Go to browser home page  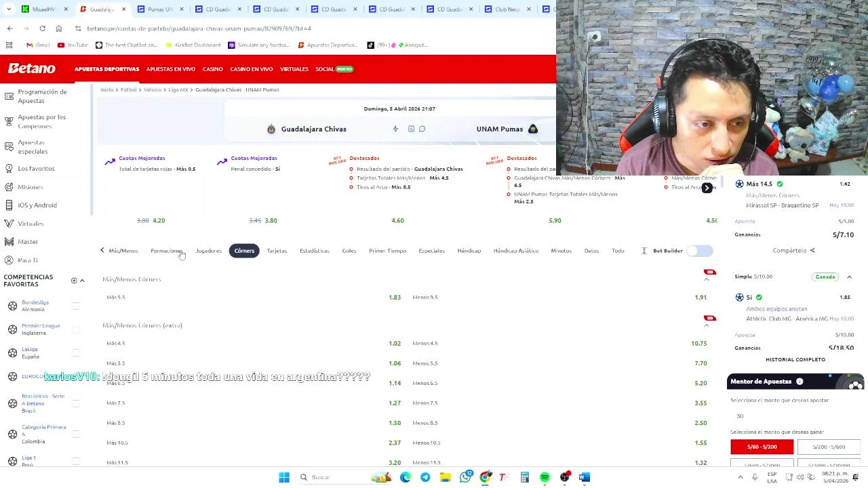coord(59,28)
